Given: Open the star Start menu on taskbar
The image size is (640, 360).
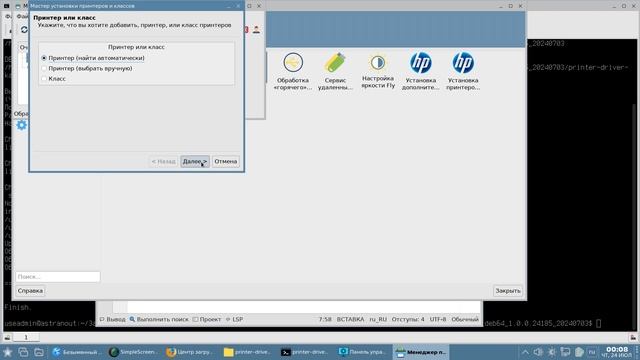Looking at the screenshot, I should coord(7,352).
